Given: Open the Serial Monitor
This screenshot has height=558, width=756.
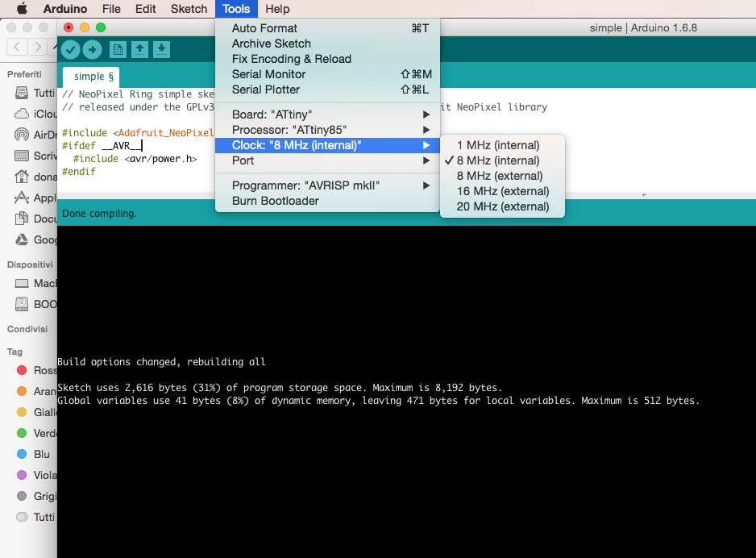Looking at the screenshot, I should [327, 75].
